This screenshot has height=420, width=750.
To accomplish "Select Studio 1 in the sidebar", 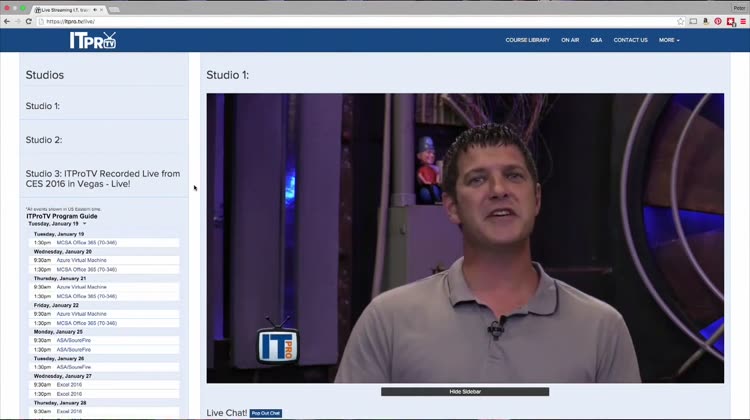I will tap(43, 106).
